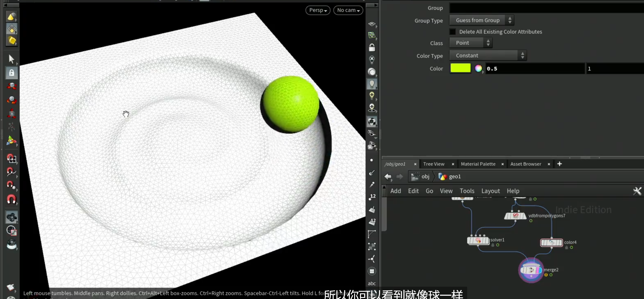This screenshot has width=644, height=299.
Task: Switch to the Tree View tab
Action: pyautogui.click(x=434, y=164)
